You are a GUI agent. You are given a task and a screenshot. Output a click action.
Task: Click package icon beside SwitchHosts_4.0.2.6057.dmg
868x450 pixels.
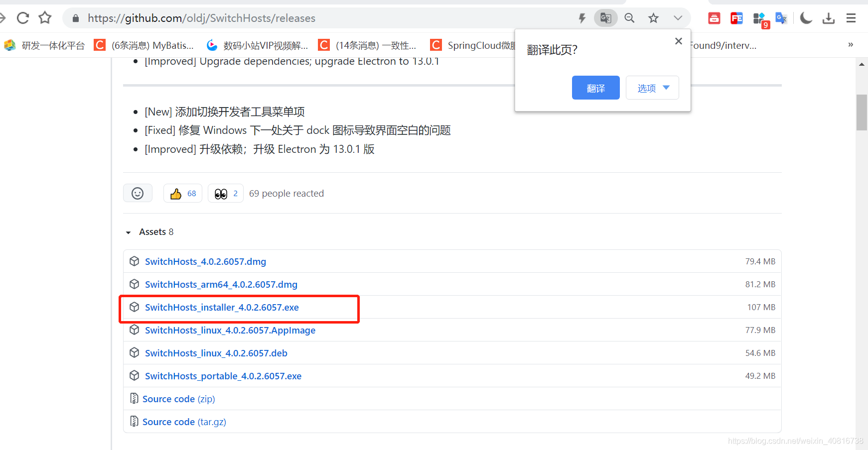tap(134, 261)
